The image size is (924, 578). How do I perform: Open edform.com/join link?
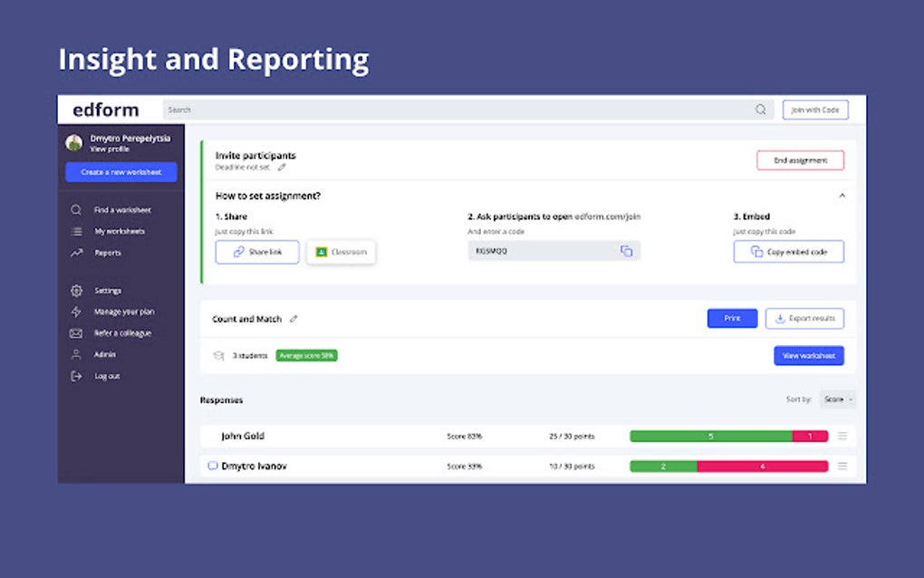click(x=608, y=217)
